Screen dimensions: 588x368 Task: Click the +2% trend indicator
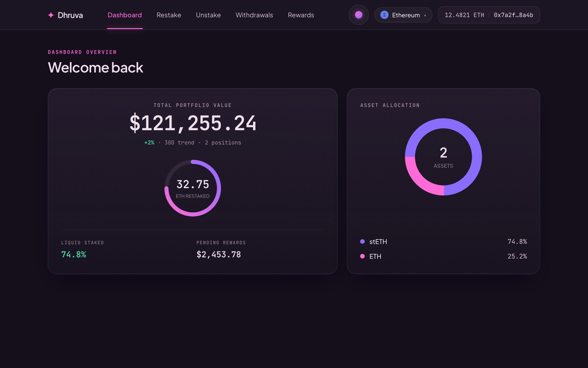click(149, 143)
